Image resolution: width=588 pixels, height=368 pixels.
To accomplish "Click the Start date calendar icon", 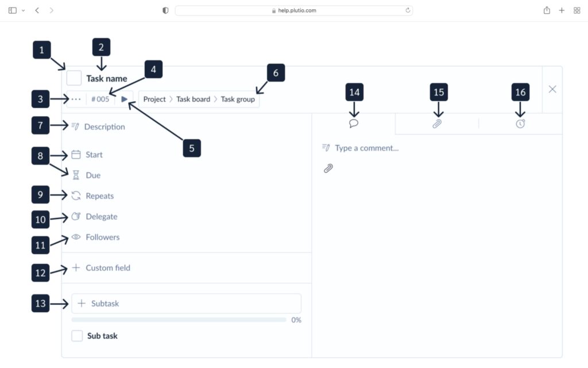I will point(76,154).
